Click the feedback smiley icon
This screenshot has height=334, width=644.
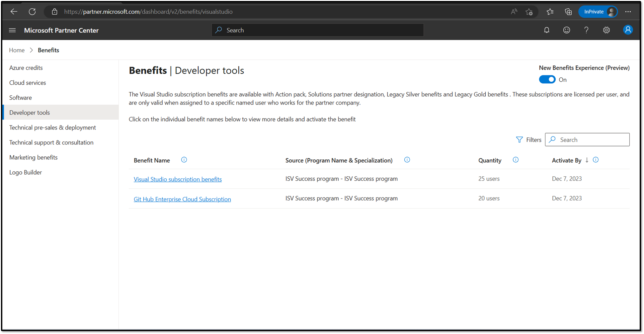click(566, 30)
